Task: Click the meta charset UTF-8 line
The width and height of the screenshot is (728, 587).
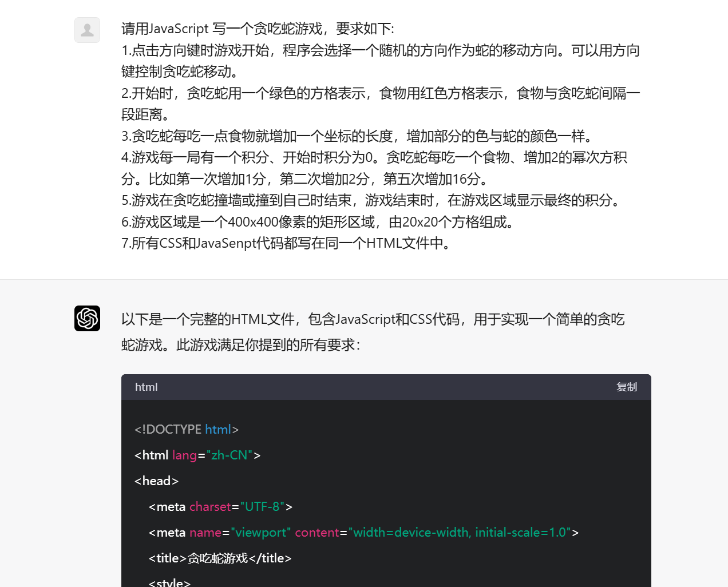Action: click(220, 506)
